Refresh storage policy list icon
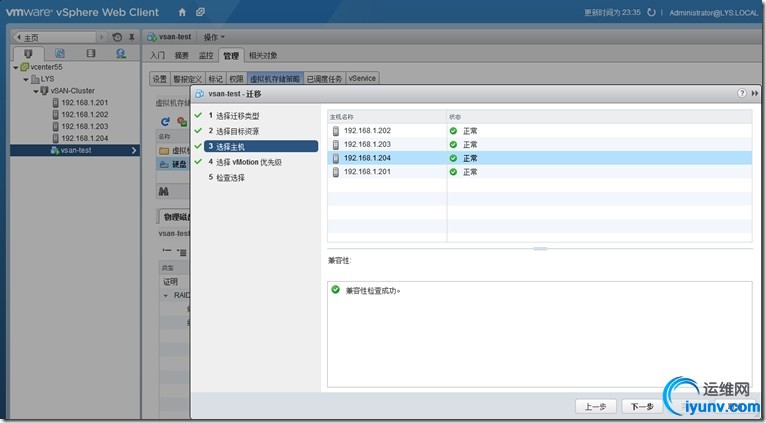 click(165, 121)
